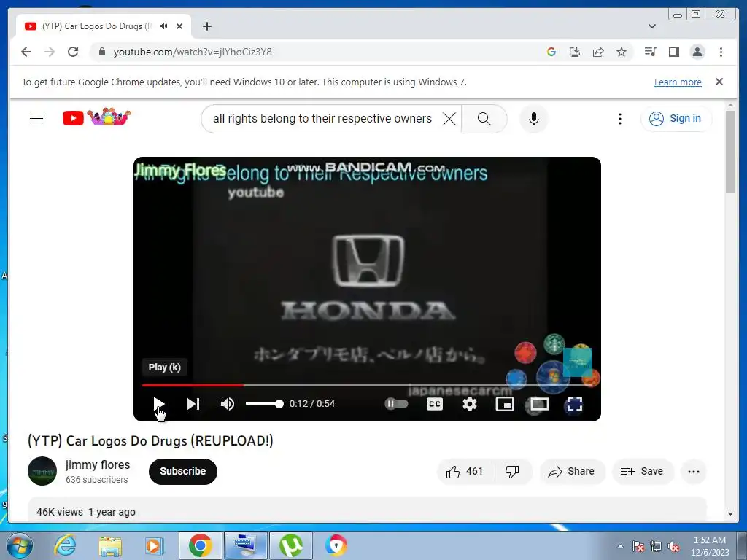Dislike this video
Screen dimensions: 747x560
point(512,472)
